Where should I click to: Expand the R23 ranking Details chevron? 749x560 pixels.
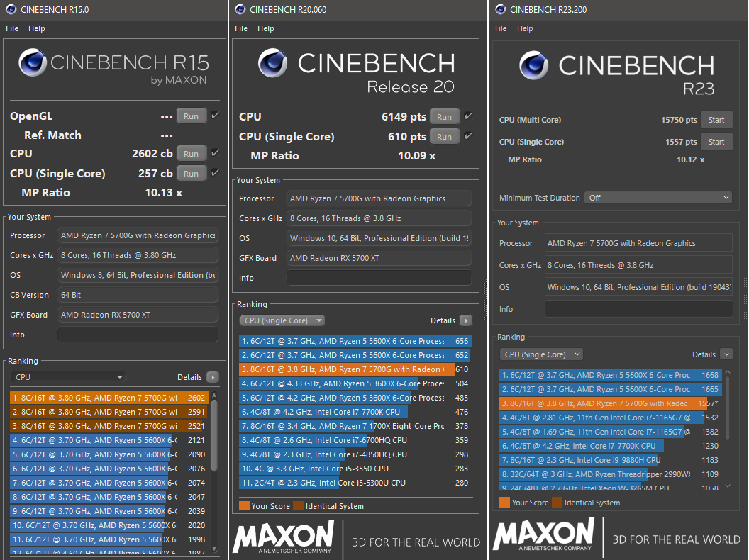(726, 354)
